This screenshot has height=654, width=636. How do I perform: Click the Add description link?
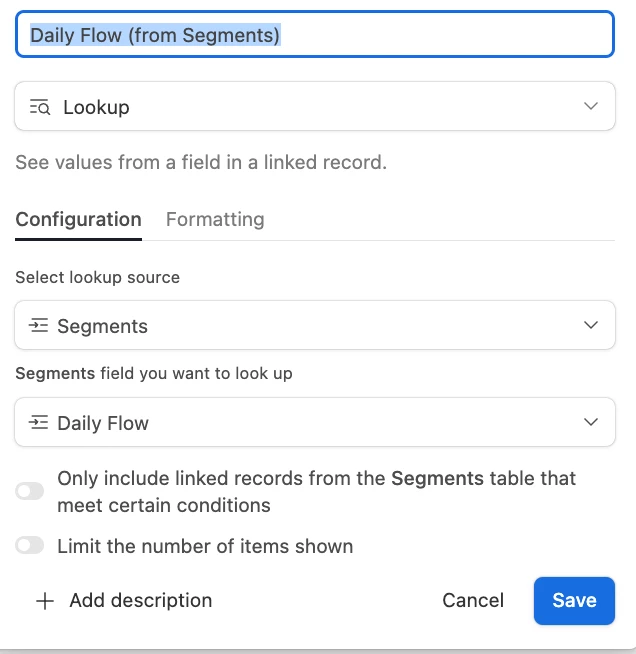140,601
